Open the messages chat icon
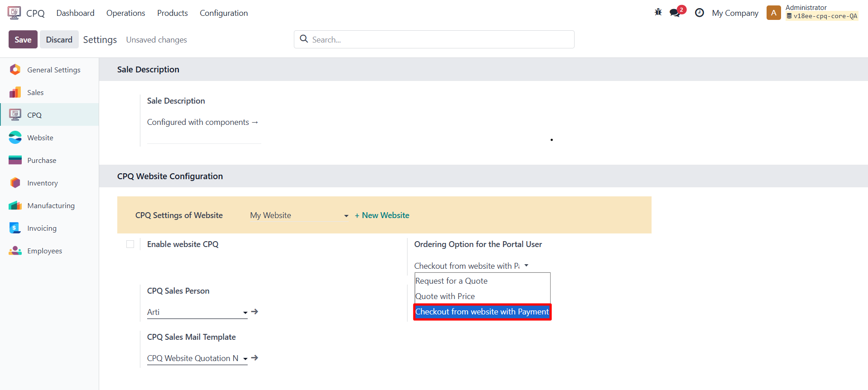The image size is (868, 390). click(x=675, y=13)
